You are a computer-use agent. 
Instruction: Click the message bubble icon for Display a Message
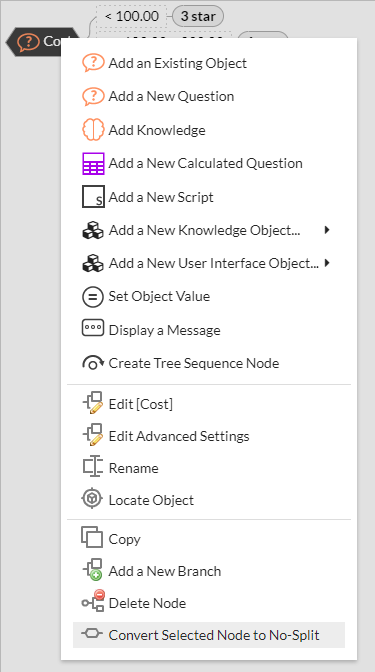coord(93,329)
